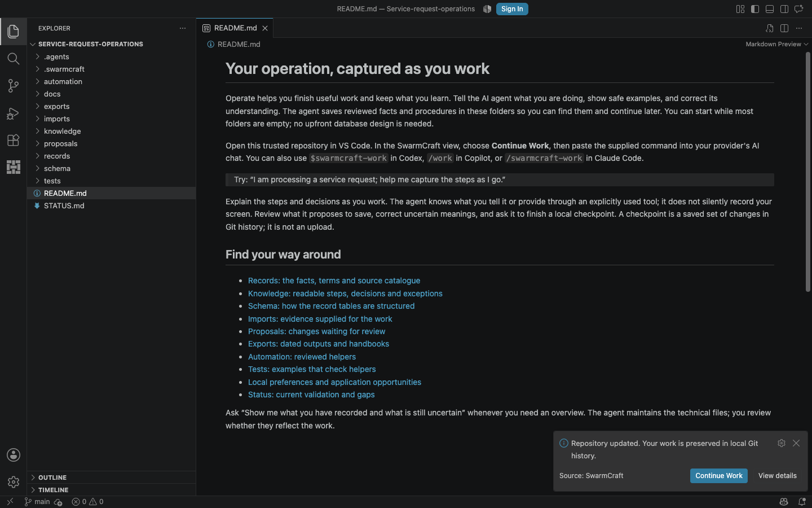
Task: Click the Explorer Views and More Actions ellipsis
Action: pyautogui.click(x=183, y=28)
